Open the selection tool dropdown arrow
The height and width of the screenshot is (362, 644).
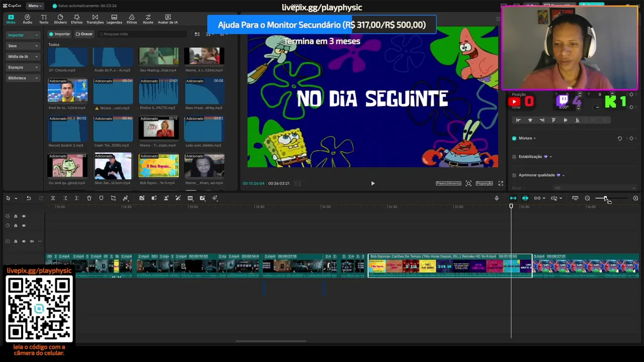[x=16, y=199]
